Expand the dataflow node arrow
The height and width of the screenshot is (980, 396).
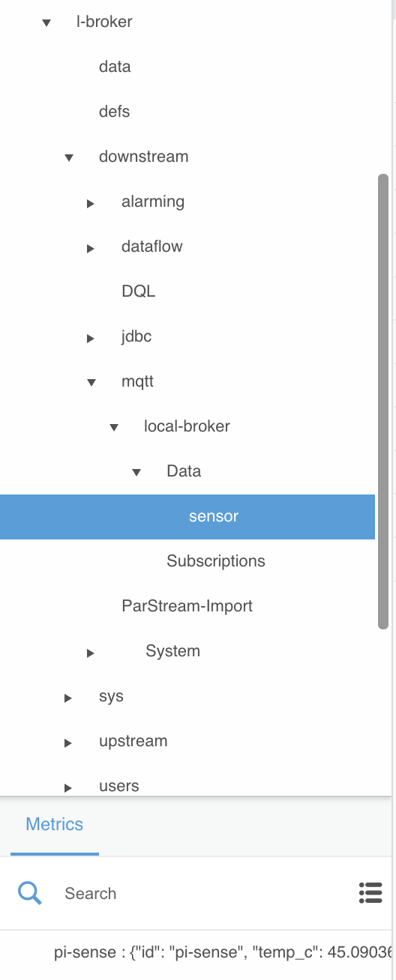[x=91, y=248]
